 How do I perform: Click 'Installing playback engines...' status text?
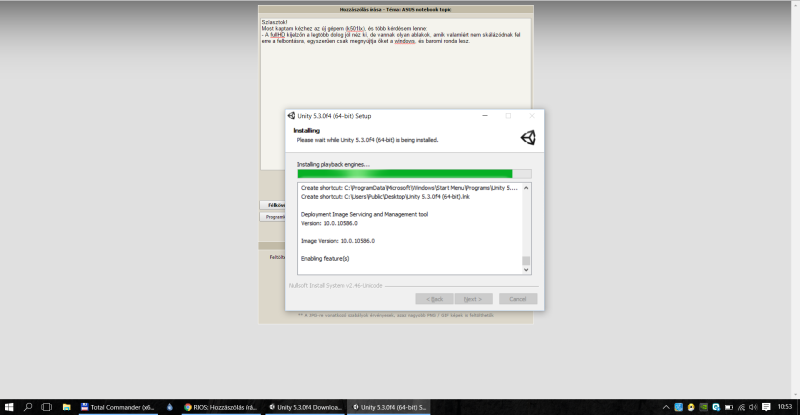click(333, 164)
